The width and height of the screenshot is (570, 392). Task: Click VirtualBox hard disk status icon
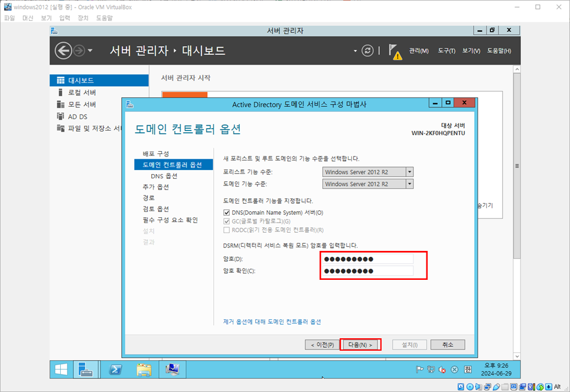461,387
